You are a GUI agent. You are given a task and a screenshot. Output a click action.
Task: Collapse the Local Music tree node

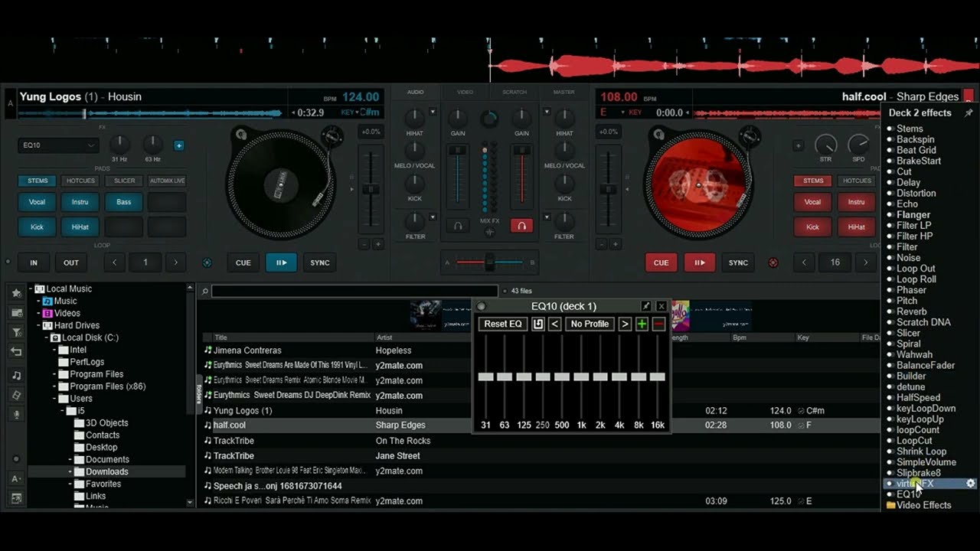(31, 289)
